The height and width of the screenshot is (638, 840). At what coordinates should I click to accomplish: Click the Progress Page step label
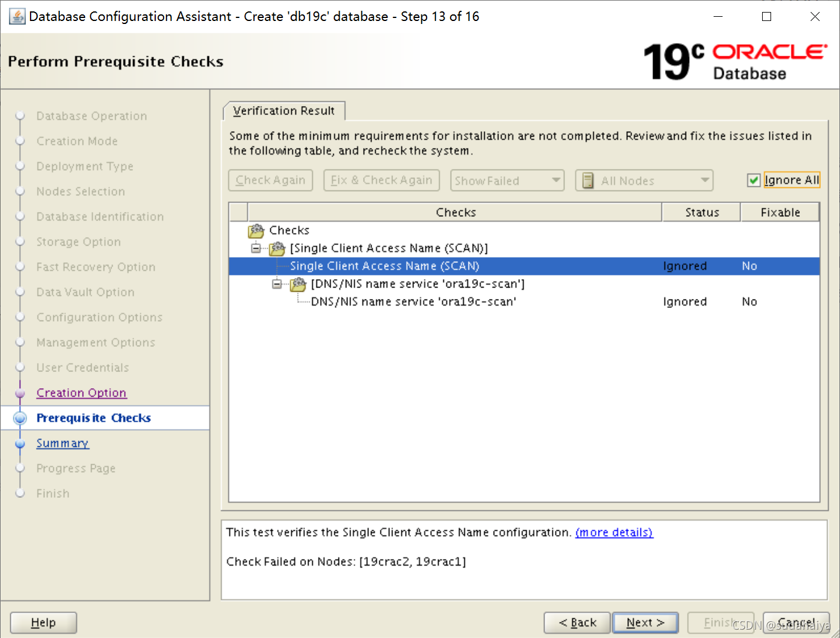[x=76, y=468]
